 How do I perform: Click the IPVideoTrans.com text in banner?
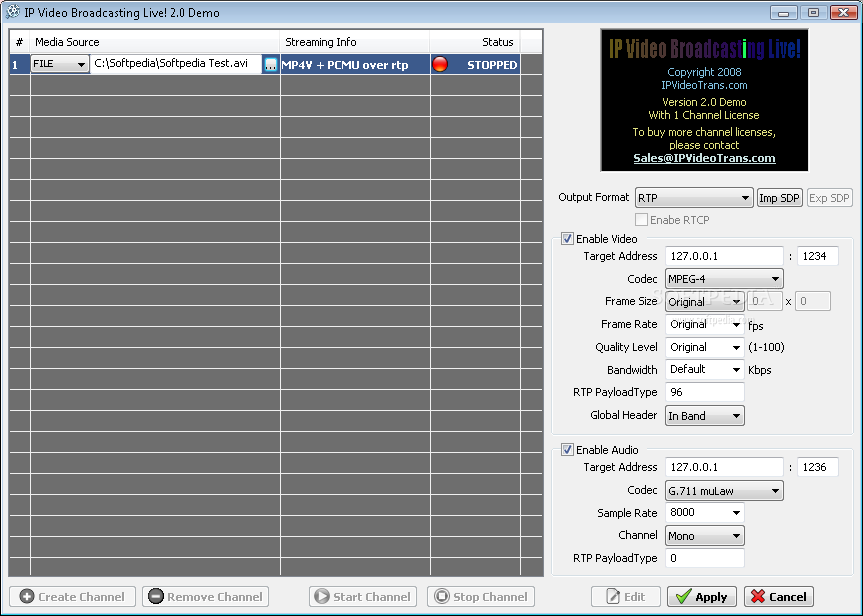[704, 85]
